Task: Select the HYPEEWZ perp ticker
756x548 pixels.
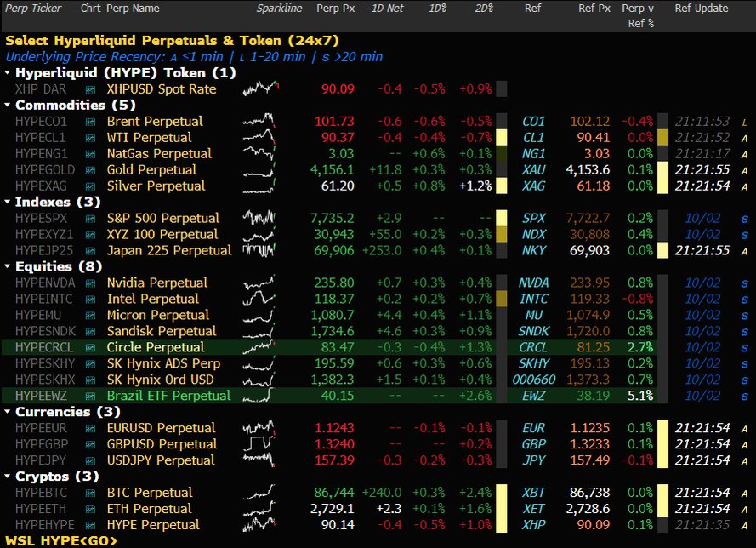Action: tap(41, 396)
